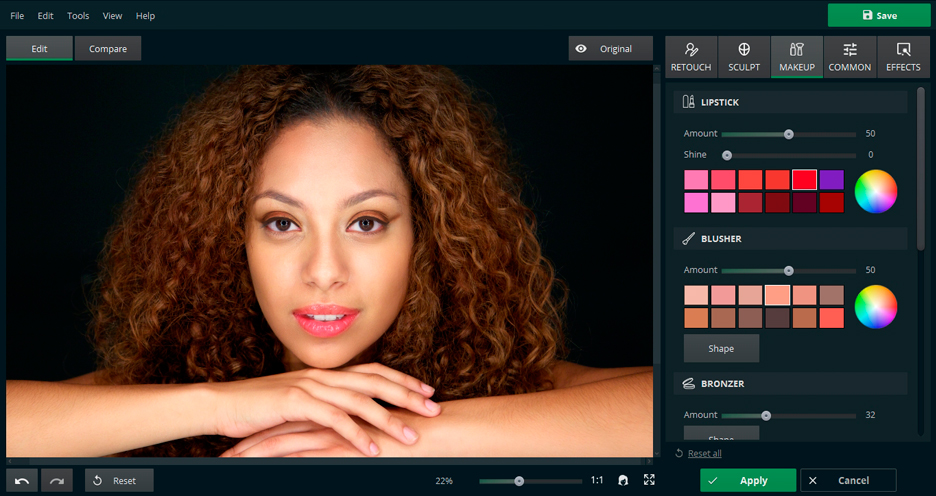Click the Reset all link

(704, 454)
